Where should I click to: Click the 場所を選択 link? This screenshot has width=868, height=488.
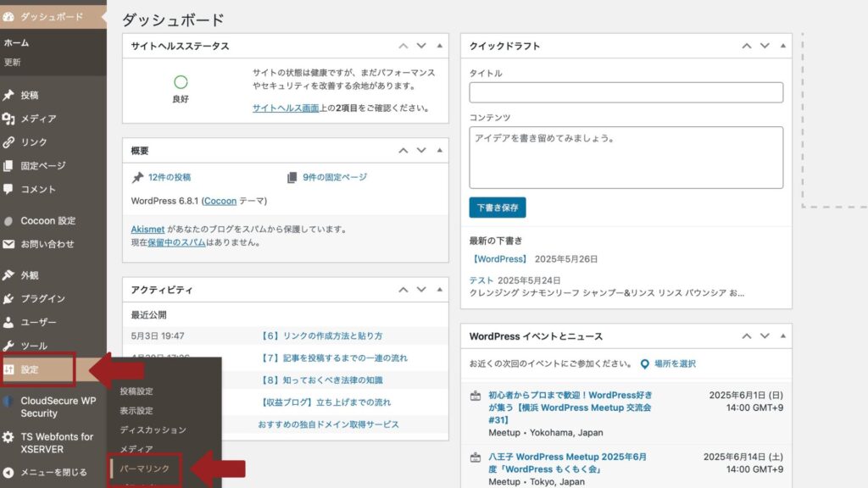coord(675,364)
